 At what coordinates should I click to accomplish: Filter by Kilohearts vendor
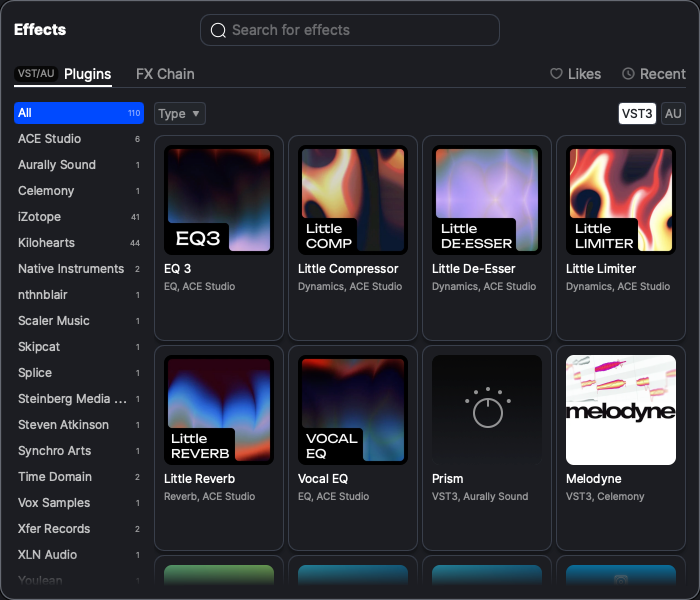click(x=79, y=243)
